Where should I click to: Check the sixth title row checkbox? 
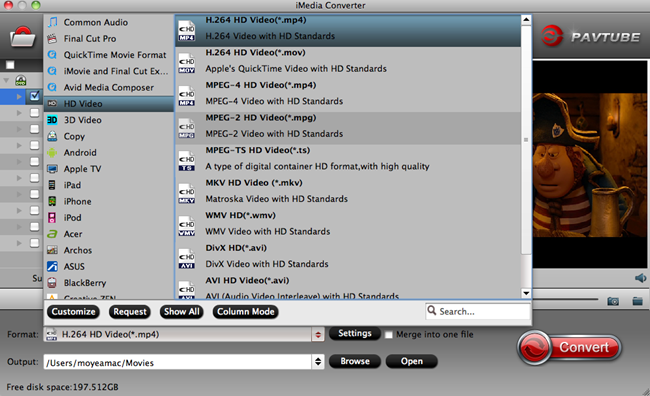(x=34, y=178)
